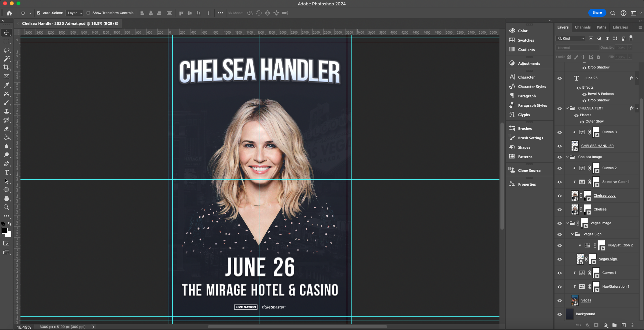This screenshot has height=330, width=644.
Task: Toggle visibility of Selective Color 1
Action: coord(559,182)
